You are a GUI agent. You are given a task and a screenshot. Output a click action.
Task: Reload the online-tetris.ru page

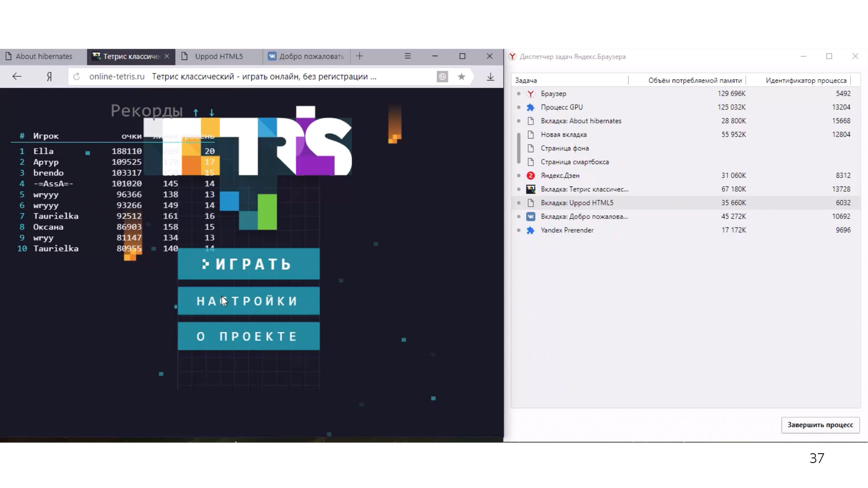(x=76, y=77)
